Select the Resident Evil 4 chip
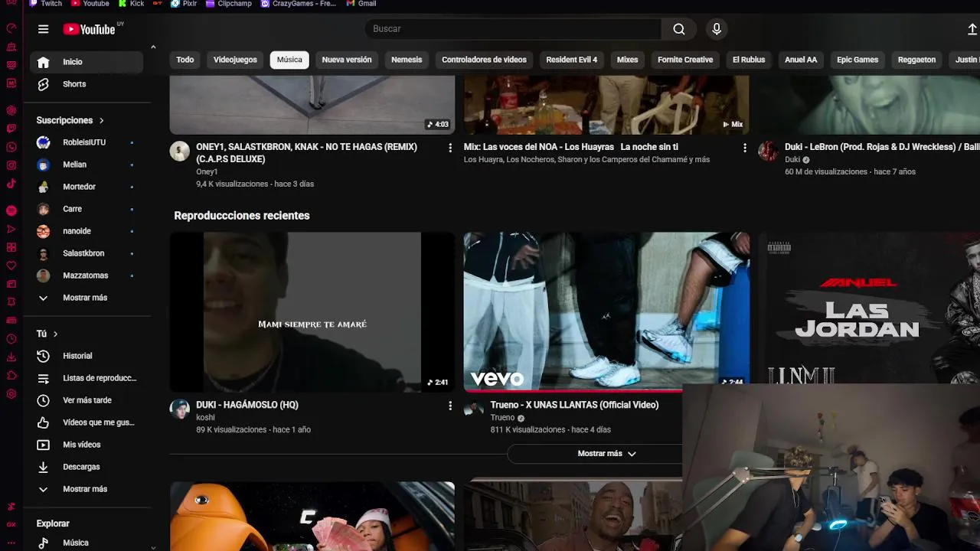 (572, 60)
